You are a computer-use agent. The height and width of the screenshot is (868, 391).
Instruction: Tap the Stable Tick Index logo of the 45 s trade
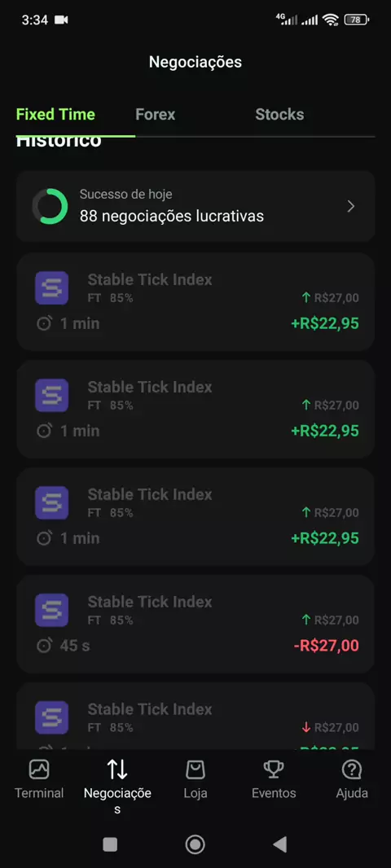coord(51,610)
